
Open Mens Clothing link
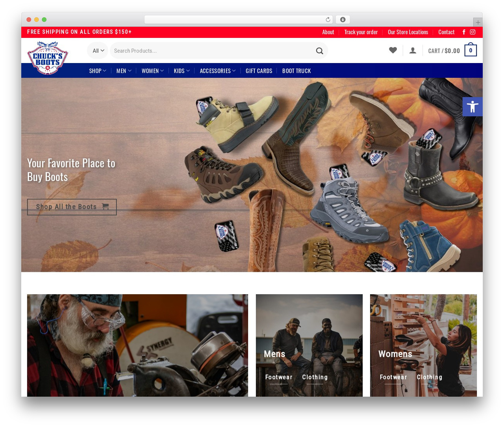point(315,377)
